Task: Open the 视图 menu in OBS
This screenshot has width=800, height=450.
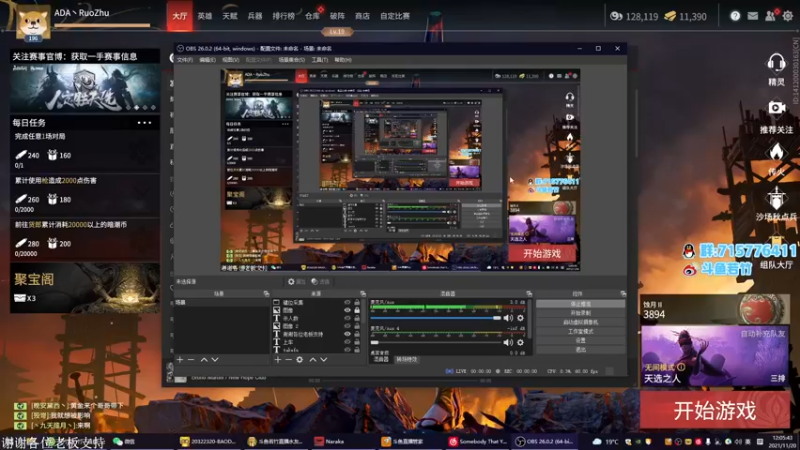Action: click(230, 60)
